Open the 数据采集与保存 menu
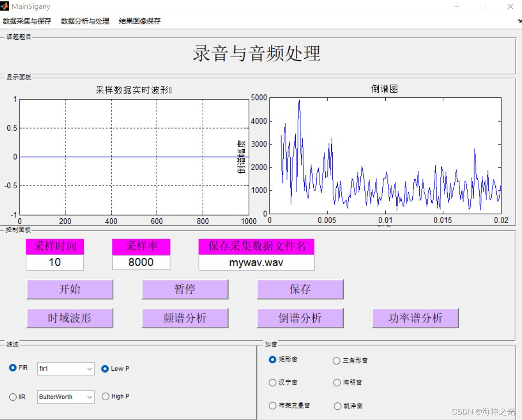 [x=27, y=21]
